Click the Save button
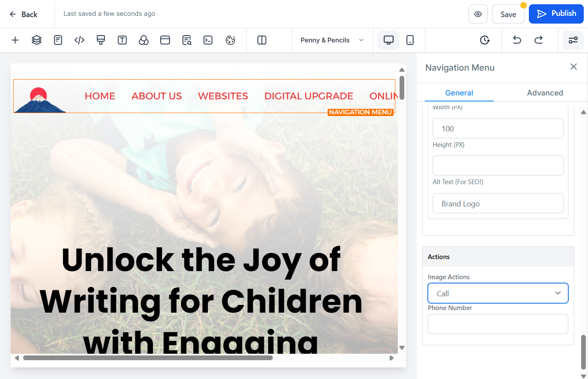588x379 pixels. (x=508, y=14)
